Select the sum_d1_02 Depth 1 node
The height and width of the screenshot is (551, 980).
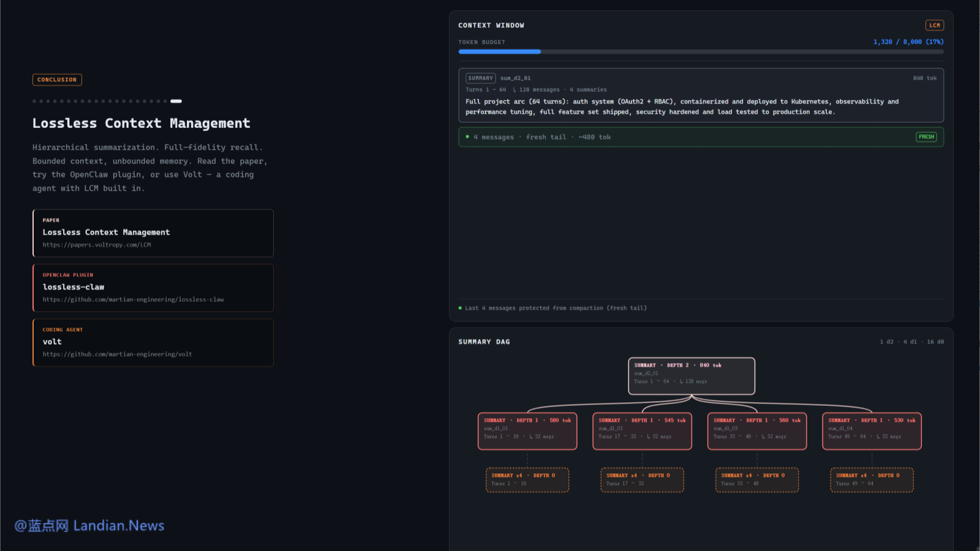642,431
